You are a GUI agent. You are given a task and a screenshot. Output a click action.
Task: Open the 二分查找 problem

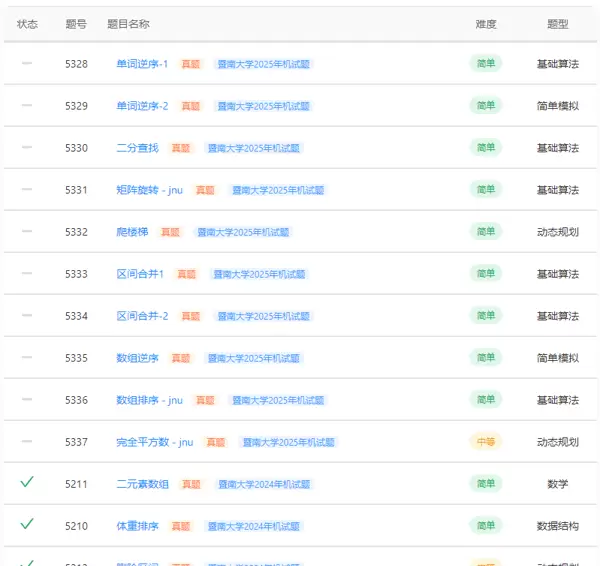(137, 148)
